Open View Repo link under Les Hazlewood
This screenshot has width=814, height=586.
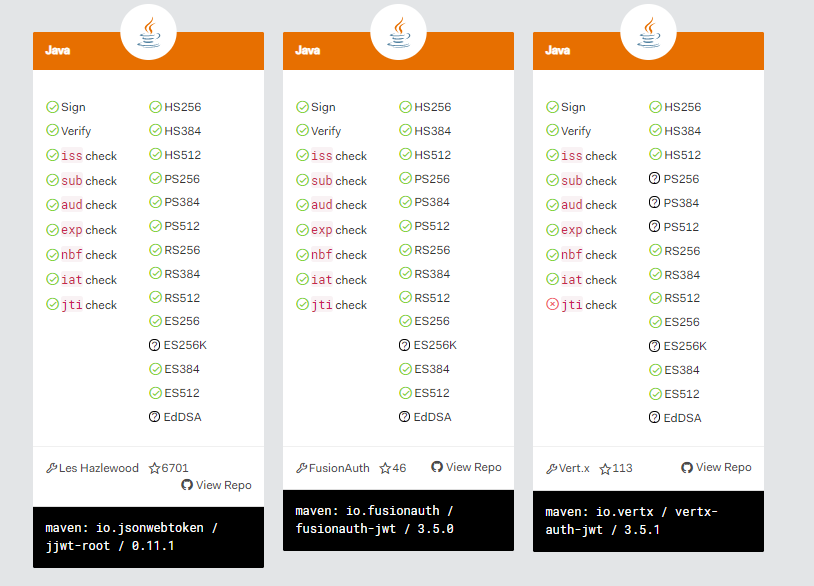point(216,485)
